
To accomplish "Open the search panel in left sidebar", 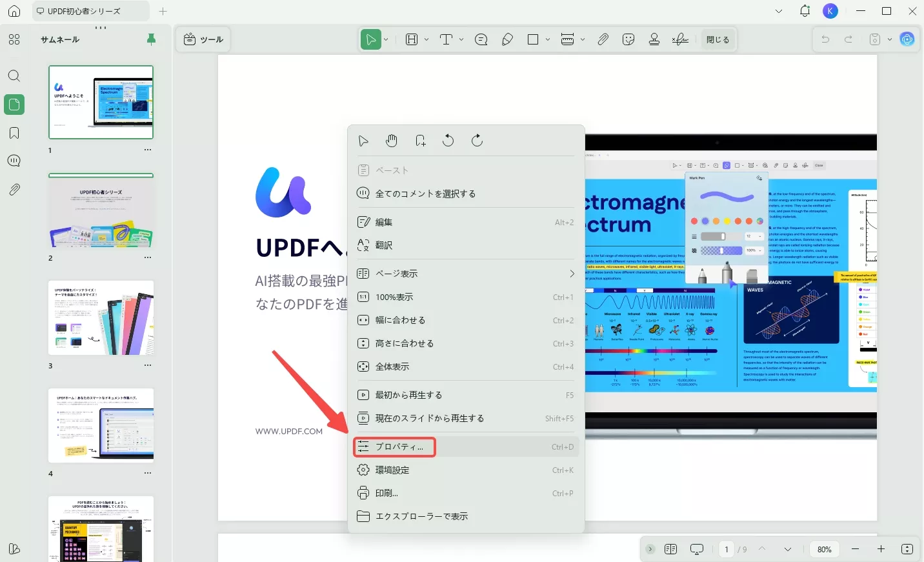I will [x=14, y=76].
